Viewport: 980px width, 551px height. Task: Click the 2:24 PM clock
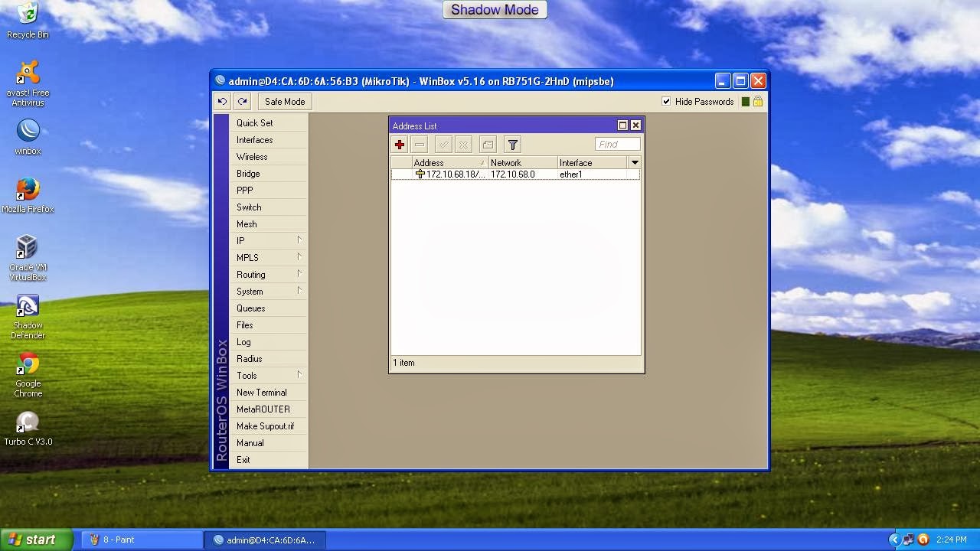[952, 540]
